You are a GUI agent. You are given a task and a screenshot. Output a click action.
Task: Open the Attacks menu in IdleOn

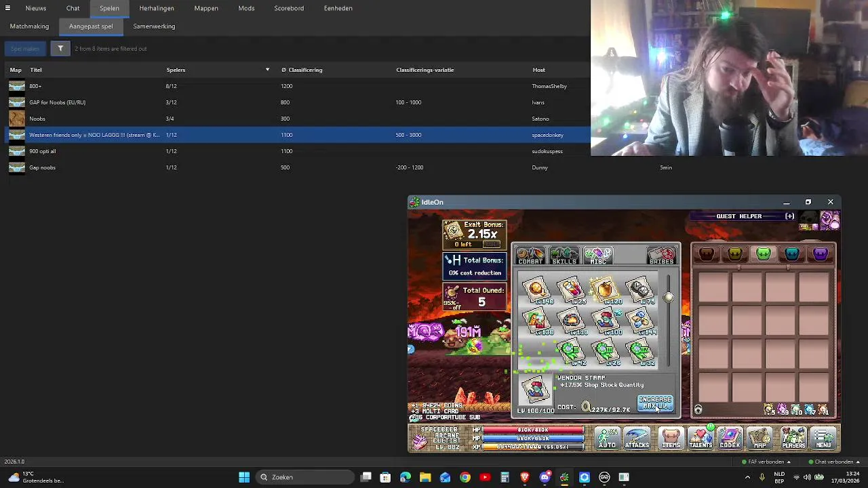tap(637, 439)
